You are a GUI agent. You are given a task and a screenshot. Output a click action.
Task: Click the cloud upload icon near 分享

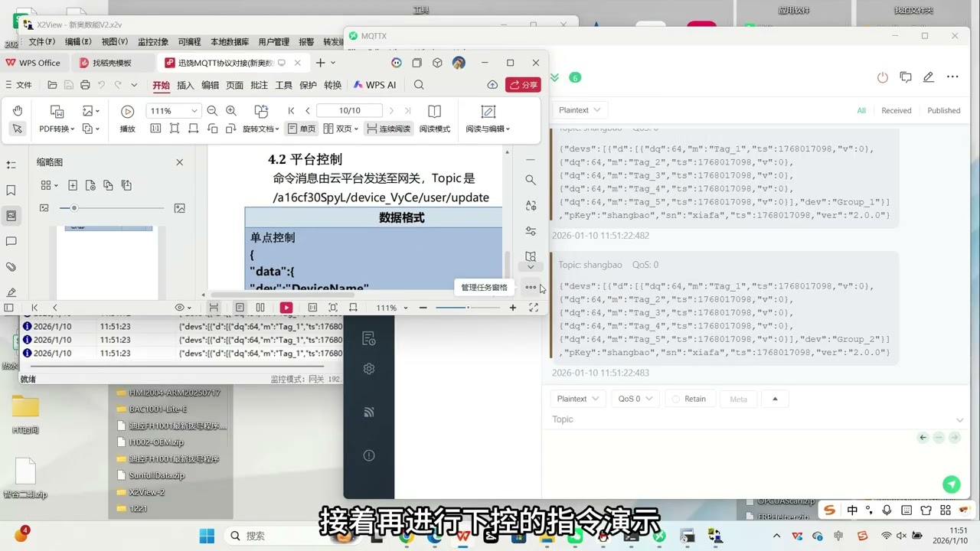492,85
